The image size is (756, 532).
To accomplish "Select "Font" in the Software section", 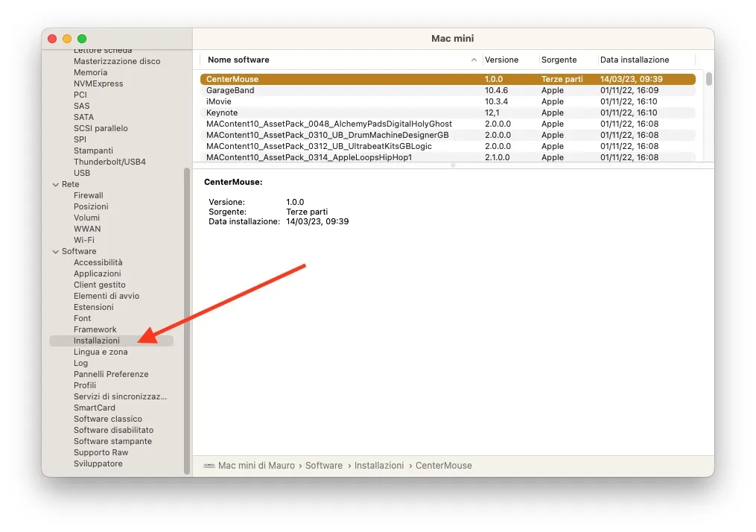I will pos(82,318).
